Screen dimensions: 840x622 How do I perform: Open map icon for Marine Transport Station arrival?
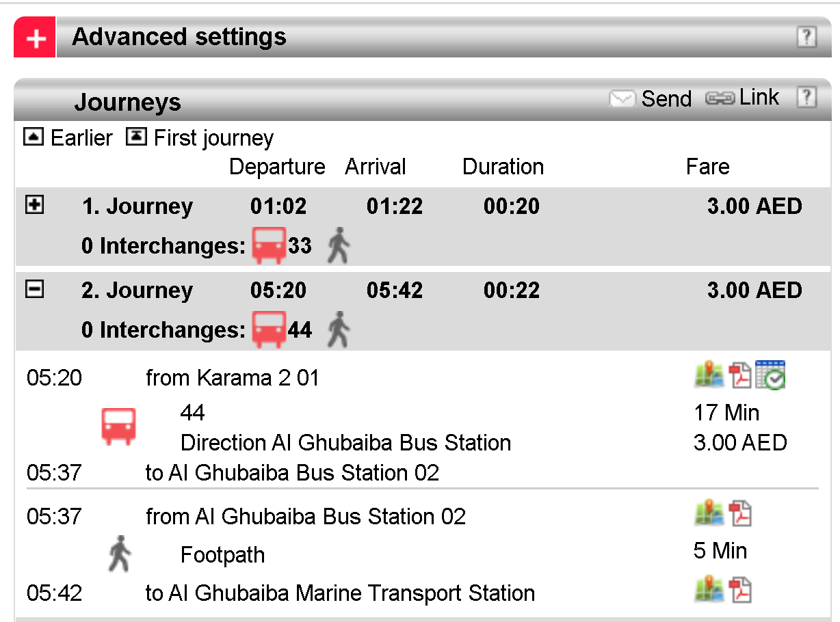coord(709,589)
